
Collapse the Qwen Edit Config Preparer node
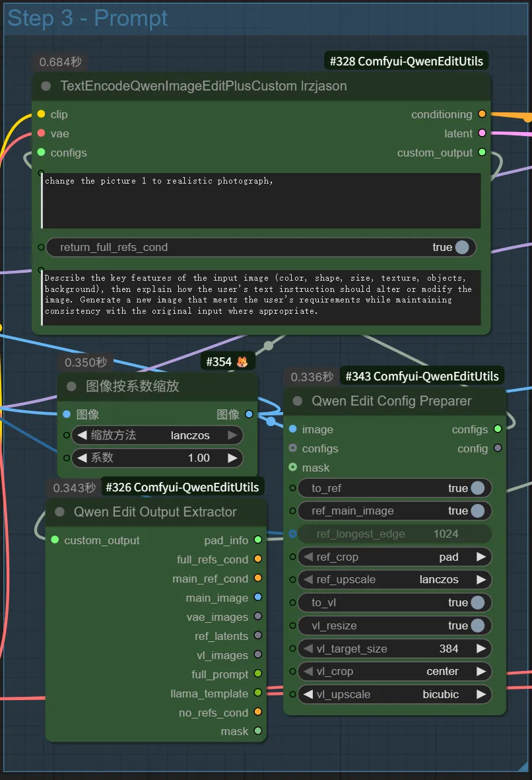coord(297,401)
